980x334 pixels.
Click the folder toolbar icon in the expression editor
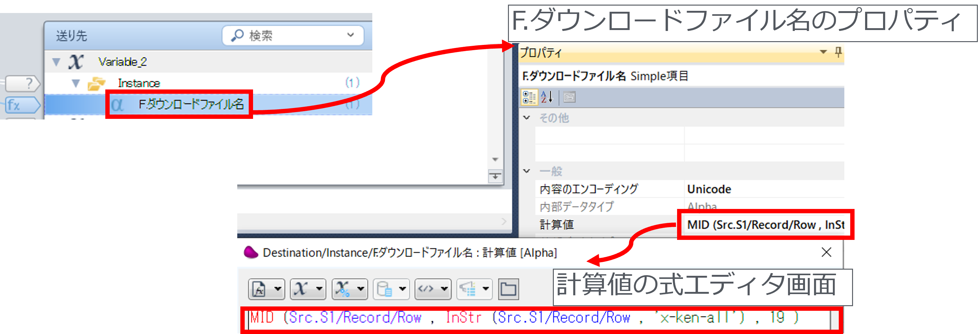[508, 289]
